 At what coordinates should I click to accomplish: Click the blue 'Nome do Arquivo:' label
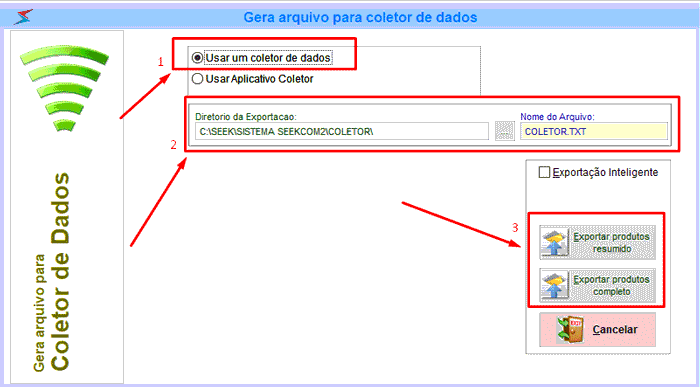557,117
